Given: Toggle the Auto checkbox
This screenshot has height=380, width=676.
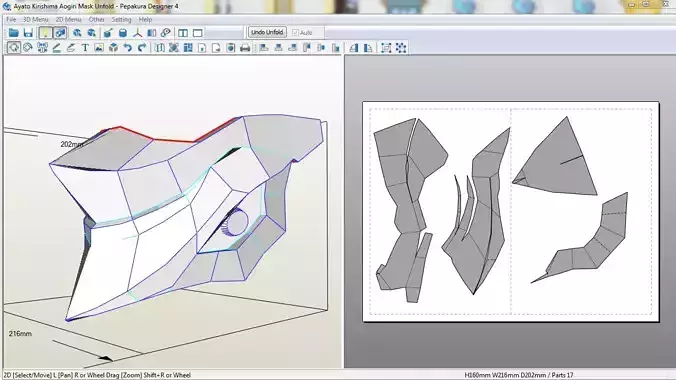Looking at the screenshot, I should (x=295, y=33).
